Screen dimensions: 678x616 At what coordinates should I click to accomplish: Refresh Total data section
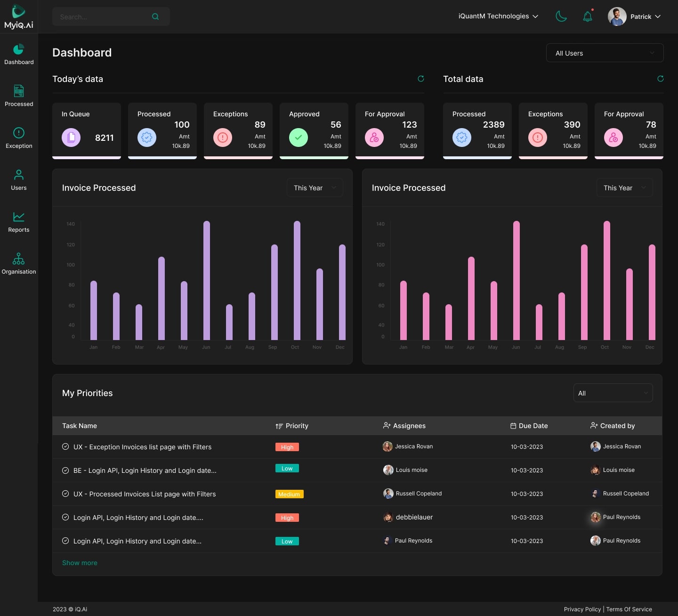click(x=661, y=79)
